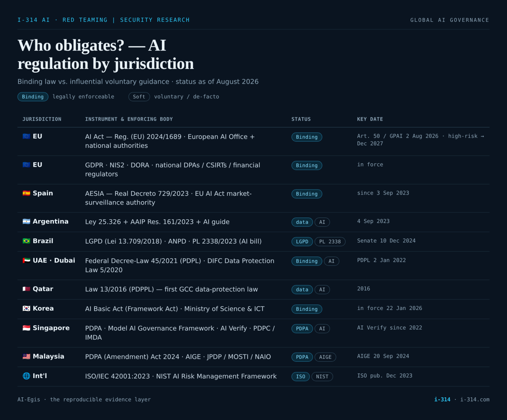Click the data badge in the Qatar row

click(302, 289)
